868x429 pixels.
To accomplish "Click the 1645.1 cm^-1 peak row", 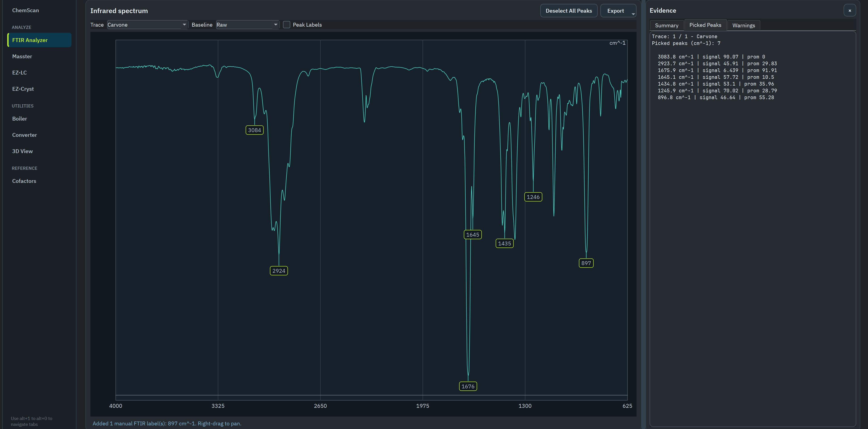I will tap(716, 77).
